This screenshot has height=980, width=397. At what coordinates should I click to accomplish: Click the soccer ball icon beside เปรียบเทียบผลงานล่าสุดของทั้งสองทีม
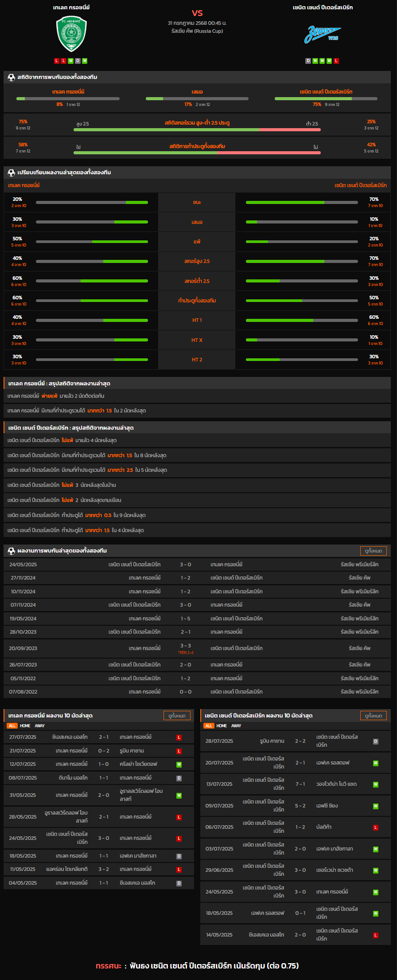coord(12,172)
